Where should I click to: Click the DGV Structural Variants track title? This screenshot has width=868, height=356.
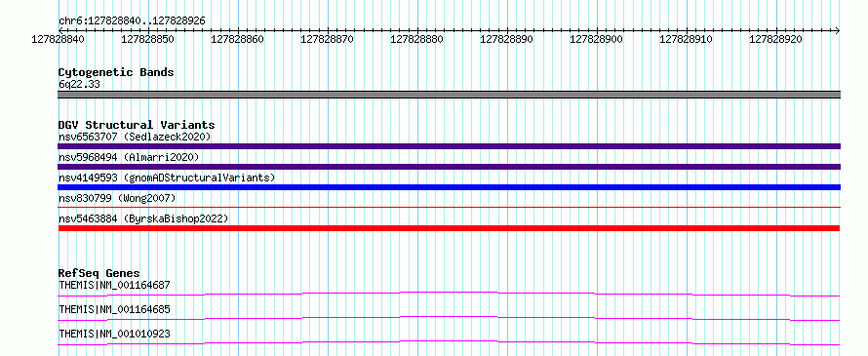137,125
